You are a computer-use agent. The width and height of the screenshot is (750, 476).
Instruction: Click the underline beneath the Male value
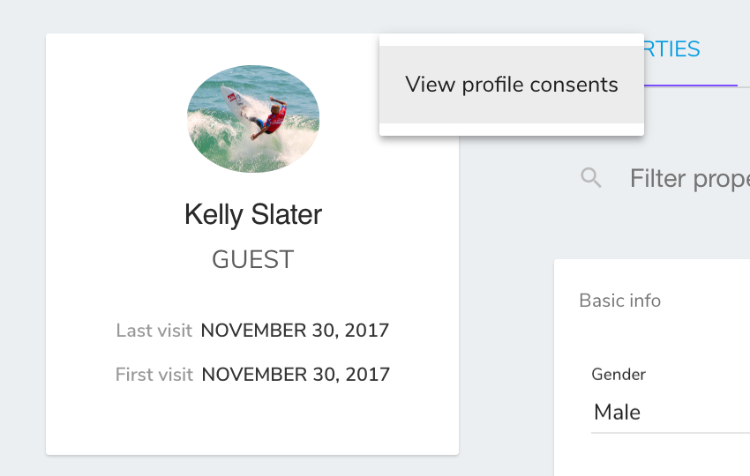click(x=671, y=432)
